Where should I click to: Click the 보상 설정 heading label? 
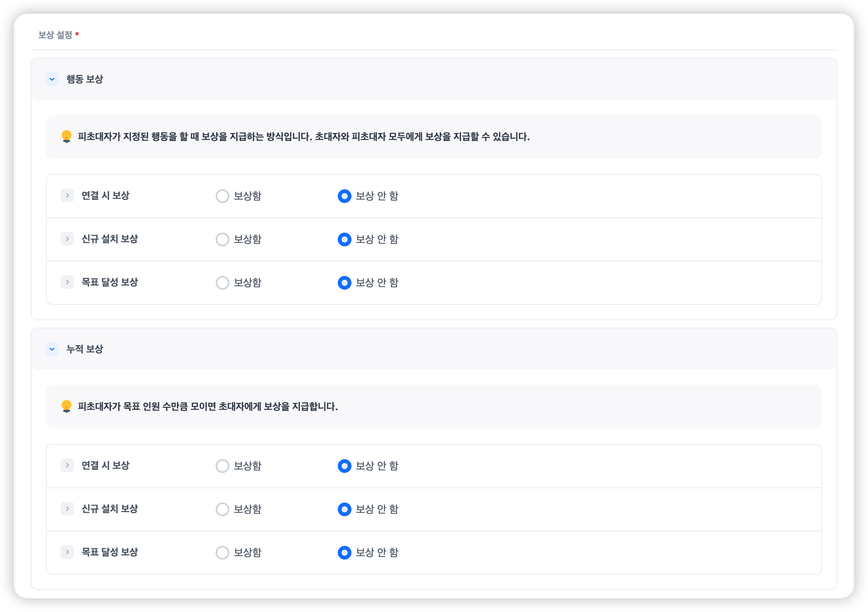click(x=55, y=35)
